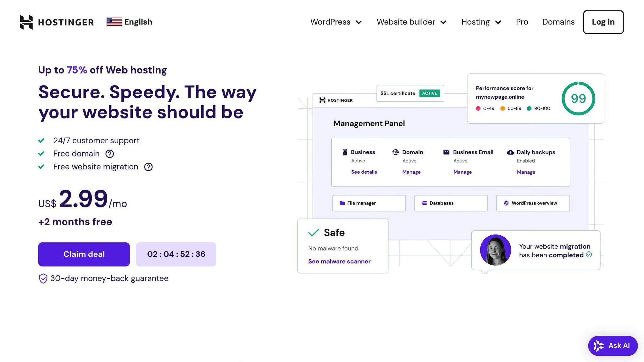
Task: Click the Daily backups cloud icon
Action: point(510,152)
